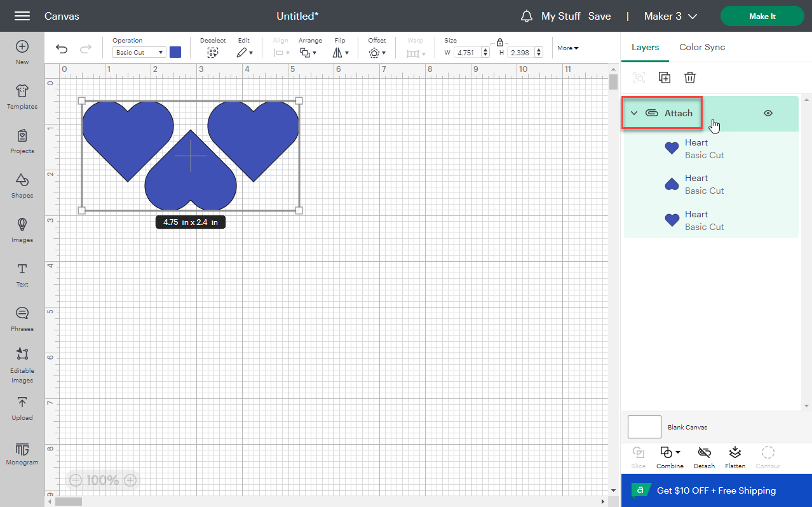Duplicate the selected layers
Screen dimensions: 812x507
[664, 77]
